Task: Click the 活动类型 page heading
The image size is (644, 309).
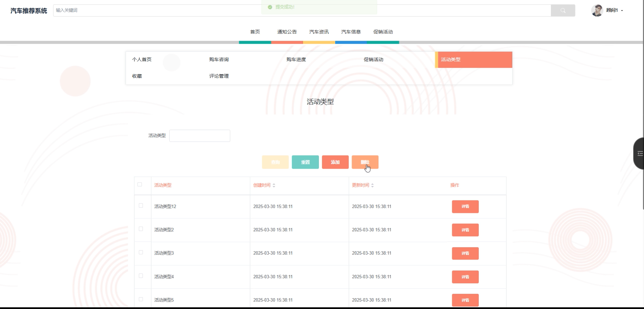Action: click(320, 102)
